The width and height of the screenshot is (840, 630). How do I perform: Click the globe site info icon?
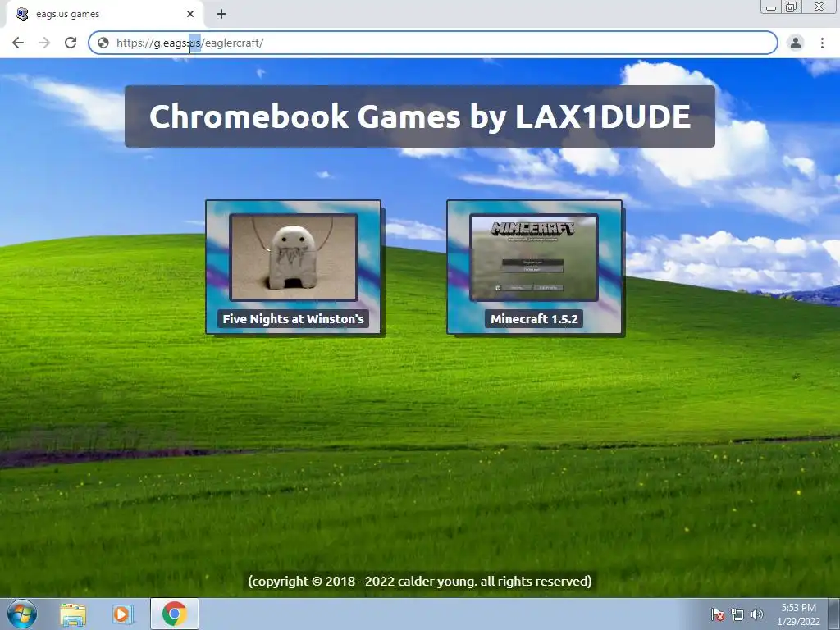(103, 43)
